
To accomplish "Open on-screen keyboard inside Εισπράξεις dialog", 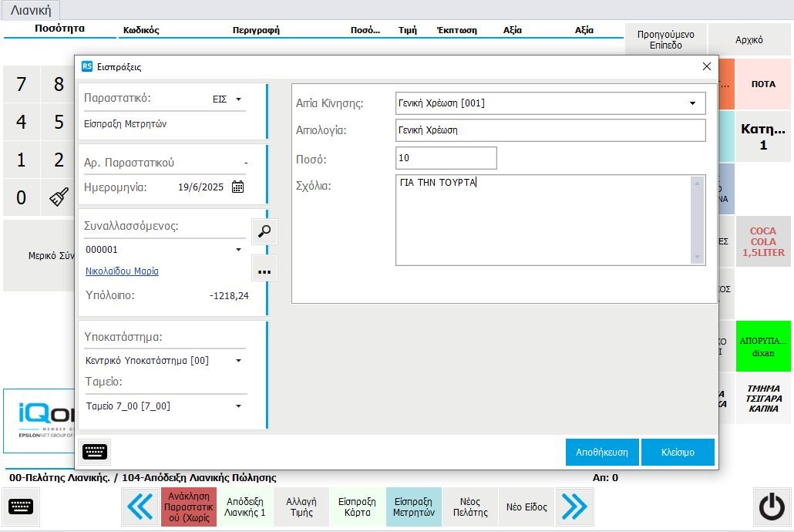I will [96, 452].
